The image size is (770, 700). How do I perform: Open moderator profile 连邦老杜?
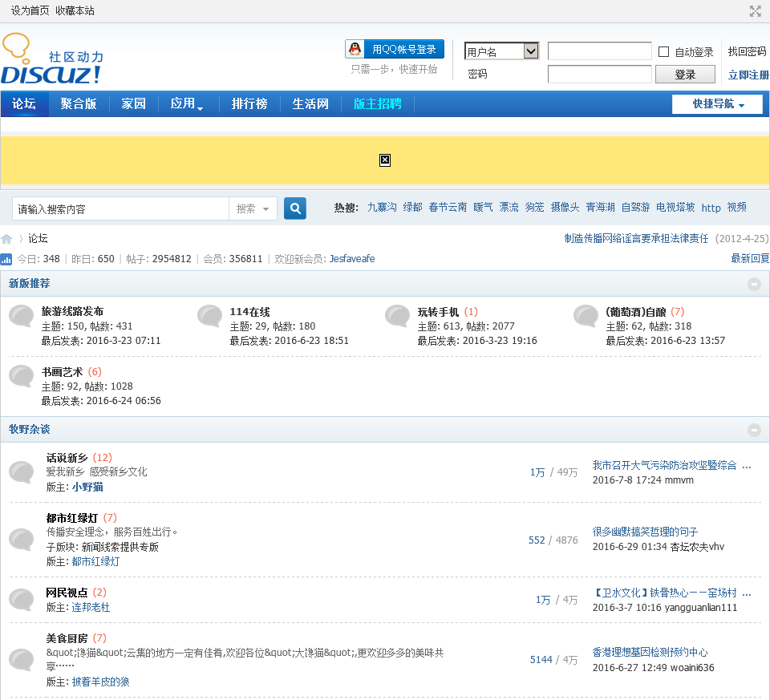point(91,607)
